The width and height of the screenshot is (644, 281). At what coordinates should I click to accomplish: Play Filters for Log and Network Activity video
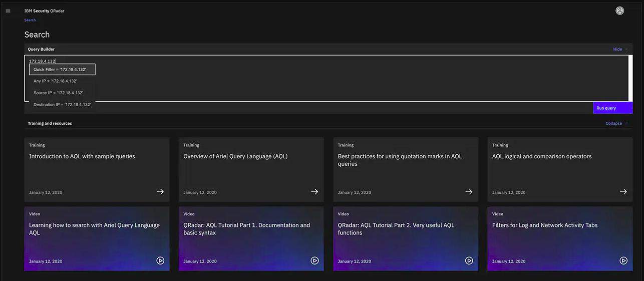click(x=623, y=260)
